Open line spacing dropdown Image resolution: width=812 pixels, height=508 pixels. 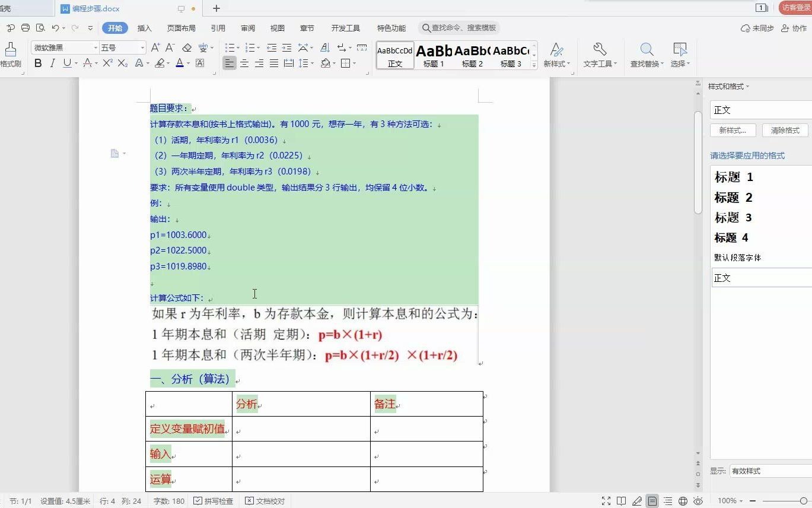pos(312,63)
